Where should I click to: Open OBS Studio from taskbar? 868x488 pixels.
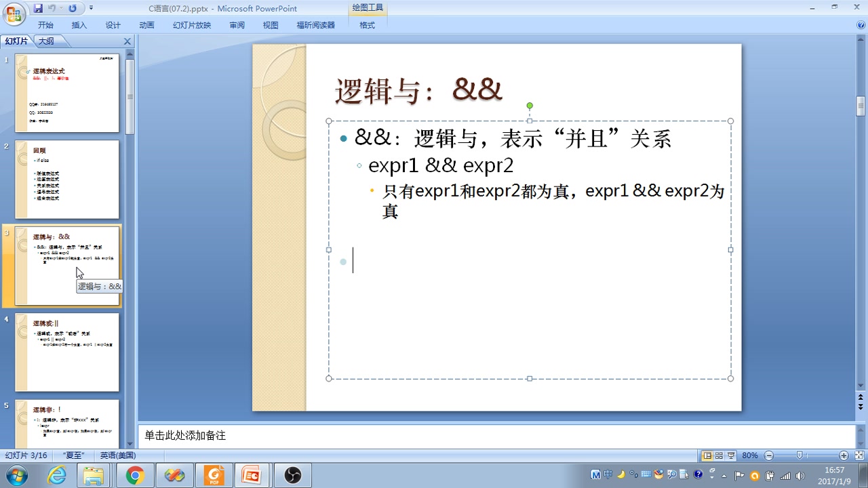(292, 476)
